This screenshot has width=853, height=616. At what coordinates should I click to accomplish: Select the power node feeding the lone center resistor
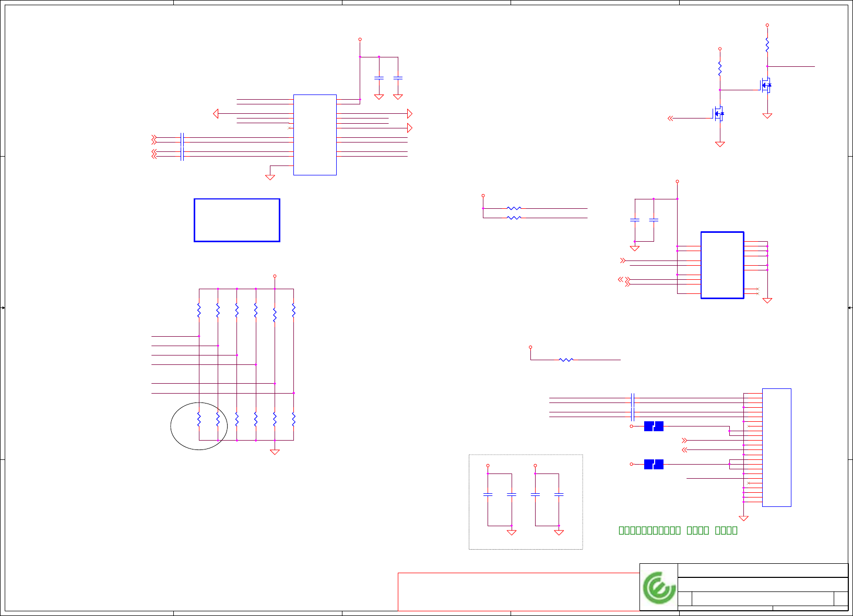coord(530,347)
